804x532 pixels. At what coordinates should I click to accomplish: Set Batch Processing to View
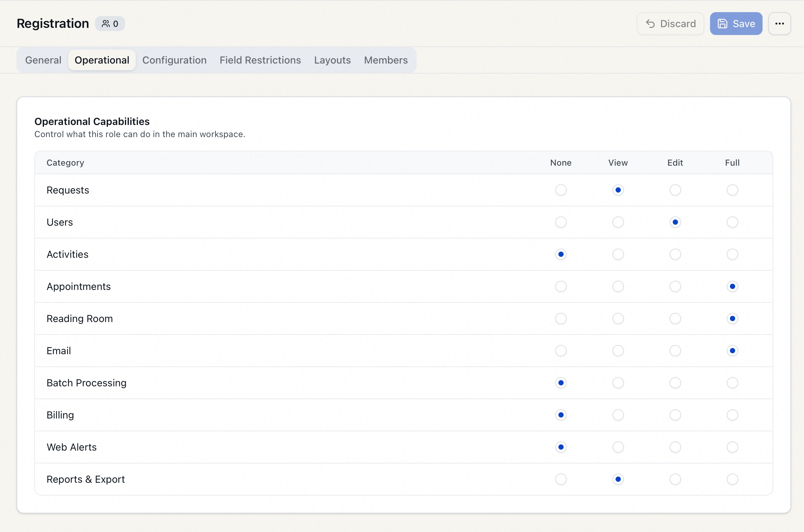click(x=618, y=383)
